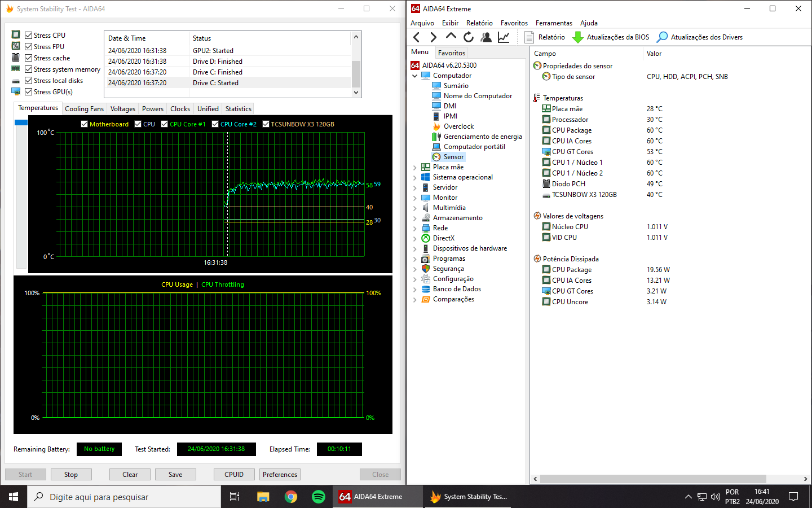This screenshot has width=812, height=508.
Task: Click the Clear button
Action: (x=130, y=475)
